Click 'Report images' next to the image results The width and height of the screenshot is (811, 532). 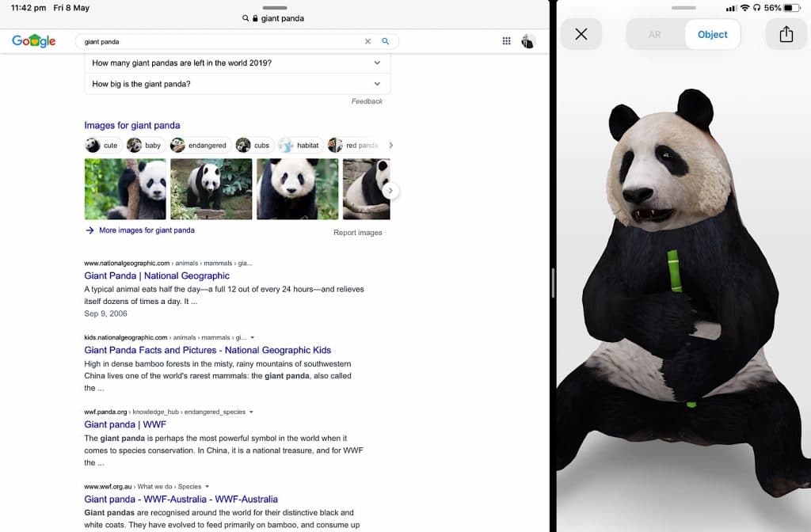coord(356,232)
